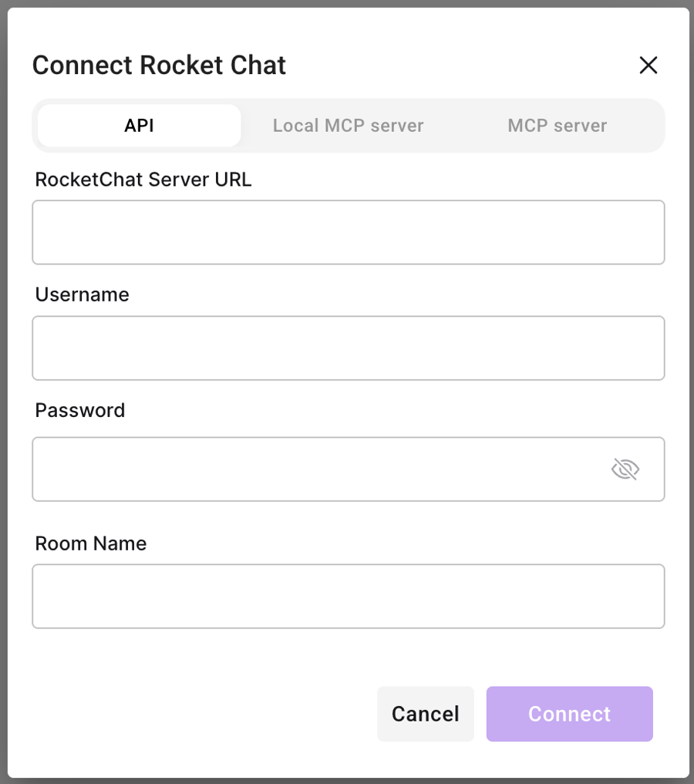This screenshot has height=784, width=694.
Task: Reveal password using the crossed-eye icon
Action: [x=625, y=469]
